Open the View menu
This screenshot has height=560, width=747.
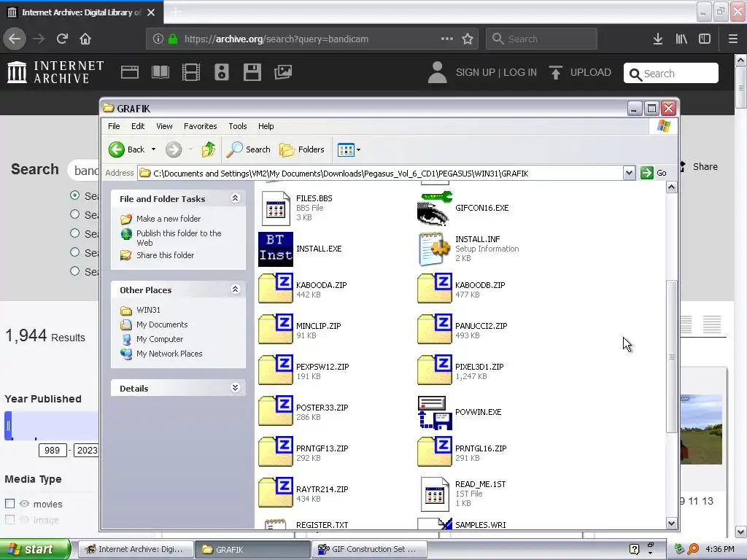164,126
